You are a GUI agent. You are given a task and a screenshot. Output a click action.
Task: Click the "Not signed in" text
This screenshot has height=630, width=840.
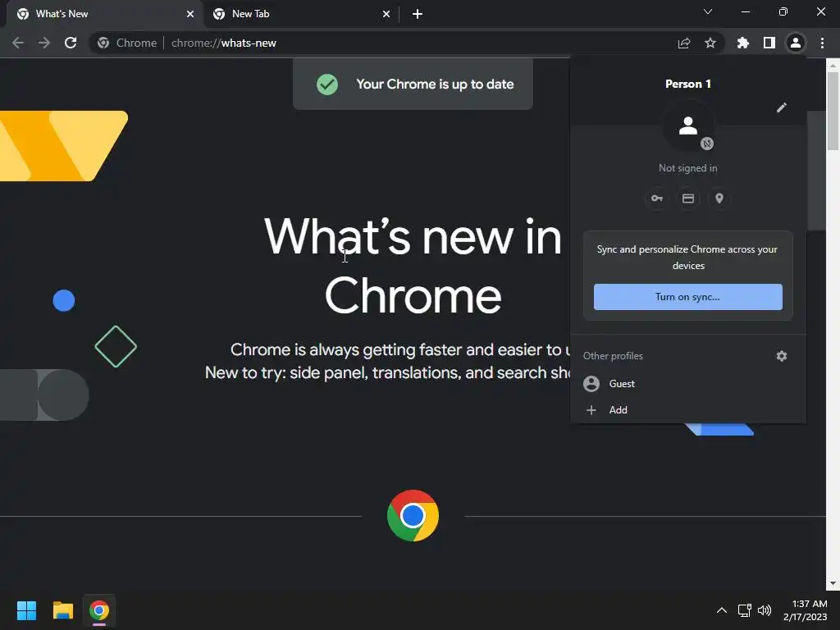click(688, 168)
